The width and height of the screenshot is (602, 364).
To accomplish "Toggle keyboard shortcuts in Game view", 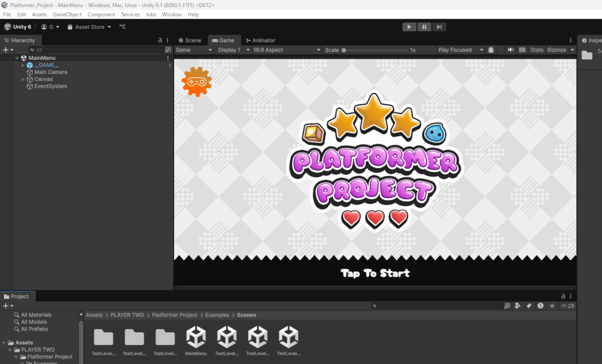I will [522, 50].
